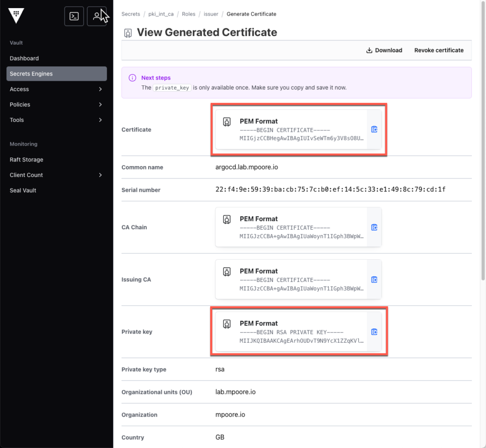486x448 pixels.
Task: Click the Vault logo
Action: click(x=16, y=16)
